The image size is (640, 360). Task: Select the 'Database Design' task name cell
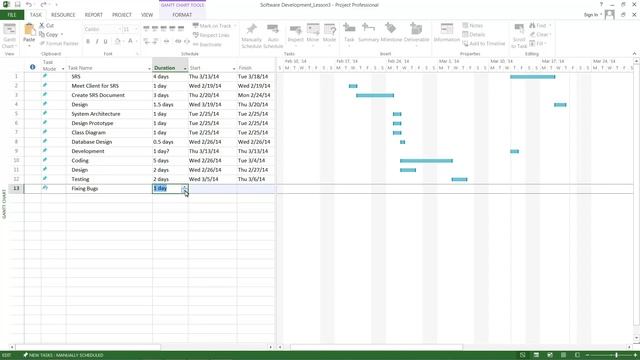(x=109, y=142)
